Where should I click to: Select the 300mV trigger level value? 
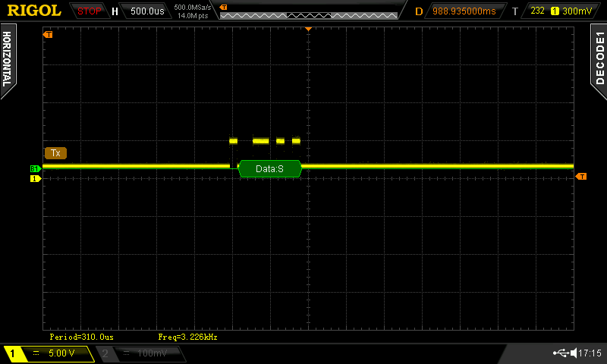[577, 11]
